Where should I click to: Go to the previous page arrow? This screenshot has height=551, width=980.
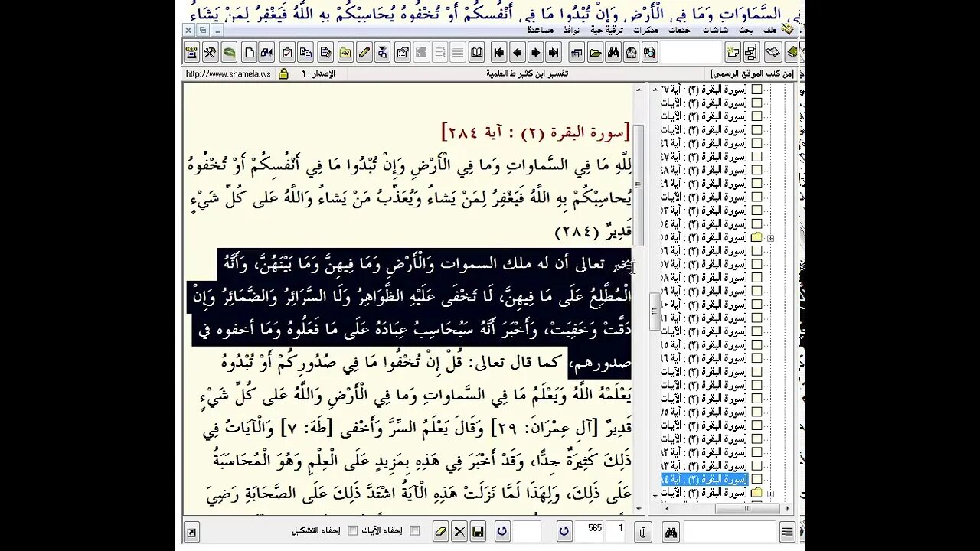tap(517, 53)
